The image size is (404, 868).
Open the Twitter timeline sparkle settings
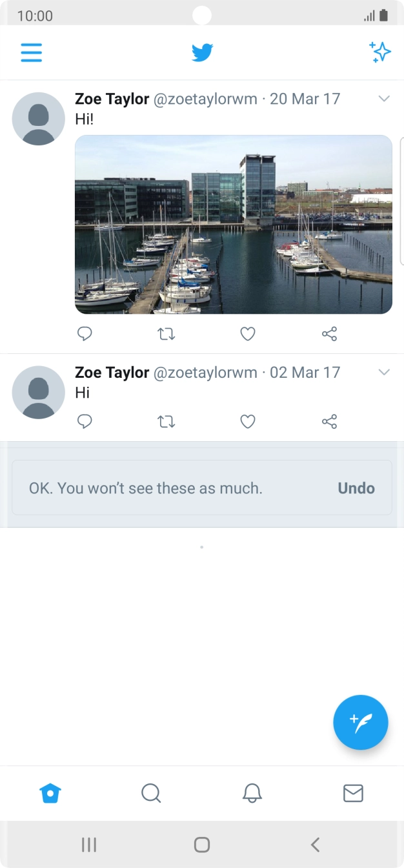pos(380,52)
